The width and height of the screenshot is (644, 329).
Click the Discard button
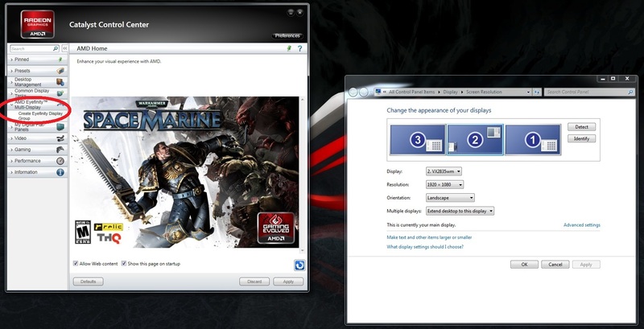[x=254, y=282]
